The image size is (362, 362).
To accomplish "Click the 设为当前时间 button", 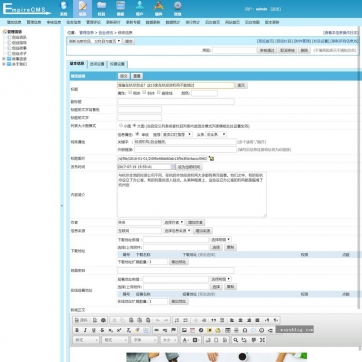I will pyautogui.click(x=189, y=167).
